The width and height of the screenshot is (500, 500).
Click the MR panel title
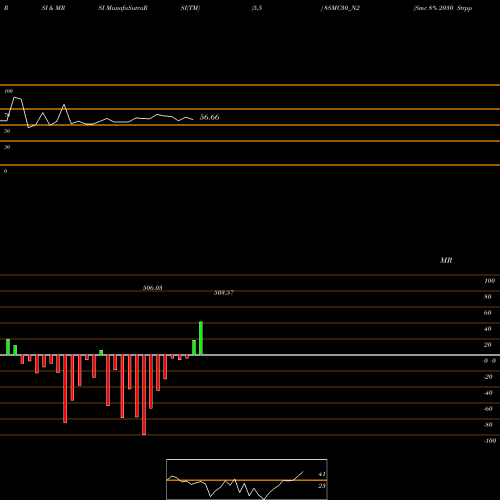(446, 260)
